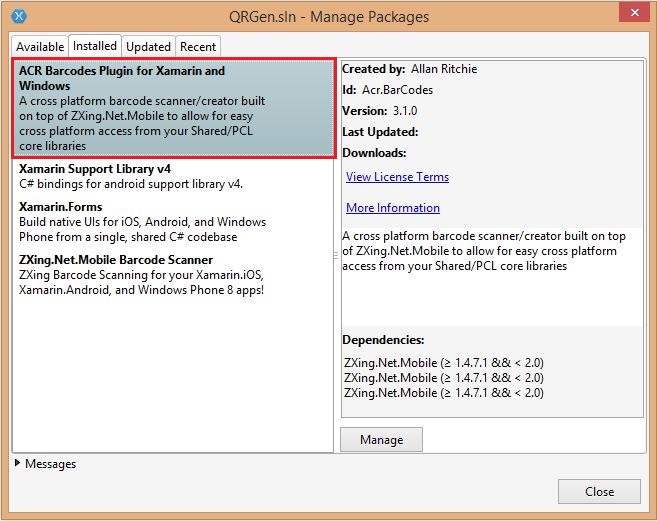Click the More Information link
657x521 pixels.
[392, 208]
